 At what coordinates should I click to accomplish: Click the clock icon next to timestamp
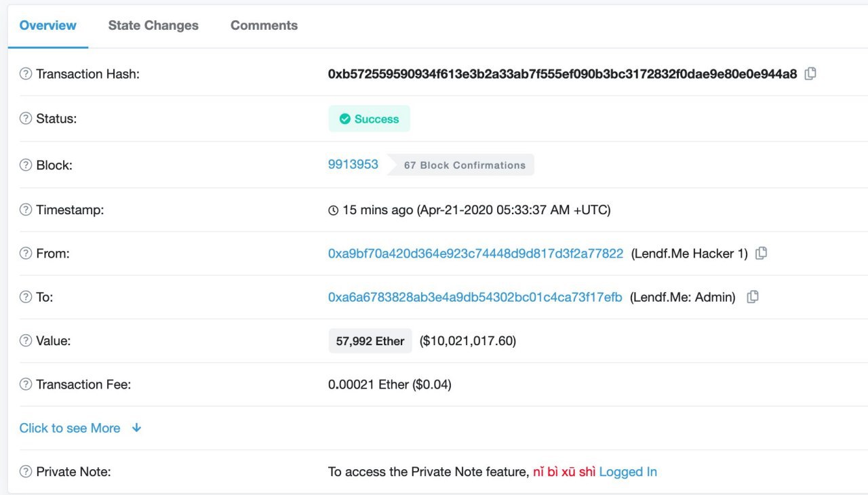tap(333, 210)
